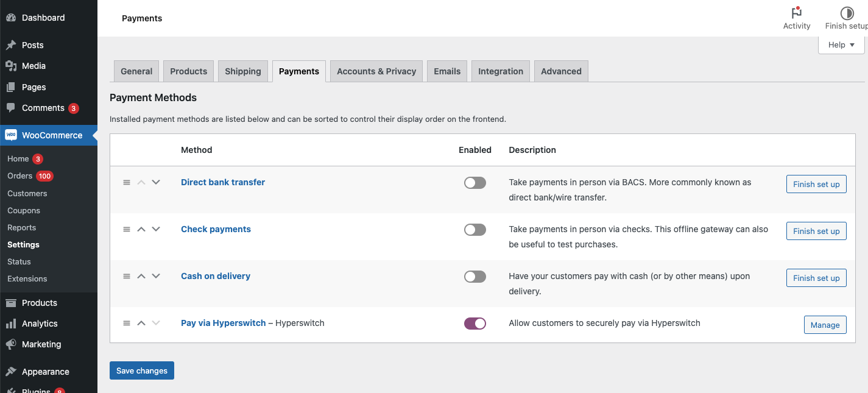868x393 pixels.
Task: Move Cash on delivery down with arrow
Action: coord(156,276)
